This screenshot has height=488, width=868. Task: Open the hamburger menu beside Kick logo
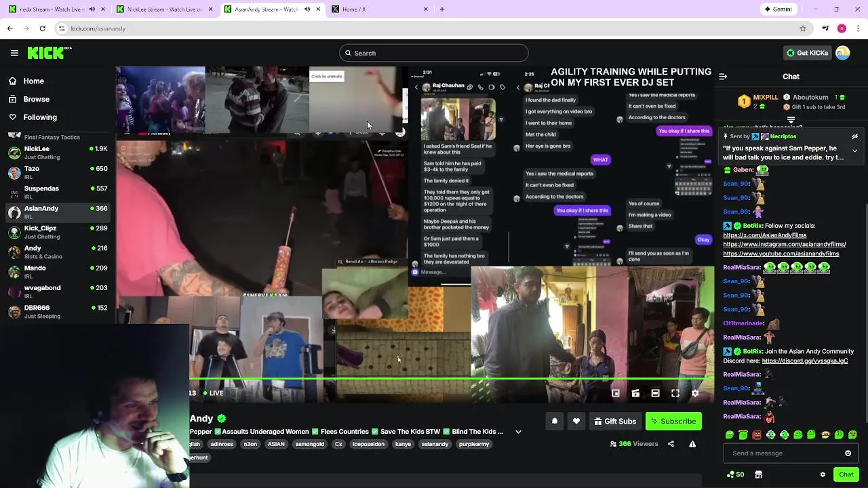point(14,53)
